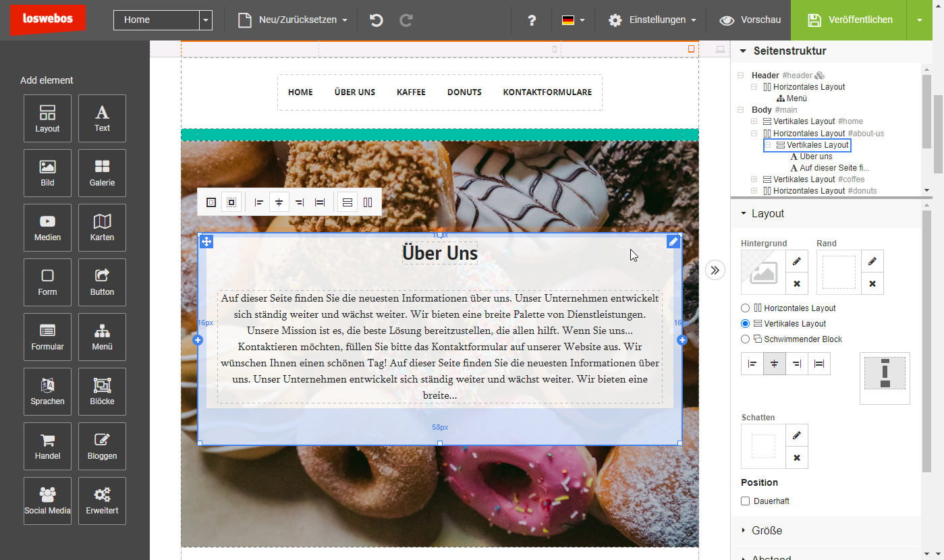Image resolution: width=944 pixels, height=560 pixels.
Task: Click the Rand border swatch
Action: click(839, 273)
